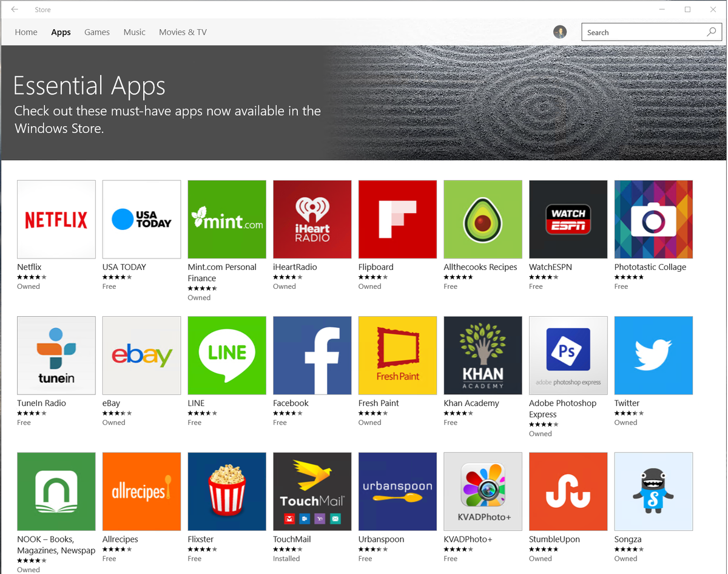Click the Songza title text

click(x=628, y=539)
